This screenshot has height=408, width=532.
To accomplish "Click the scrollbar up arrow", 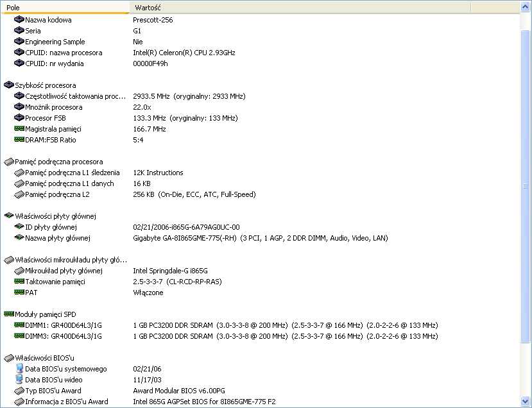I will click(x=526, y=8).
